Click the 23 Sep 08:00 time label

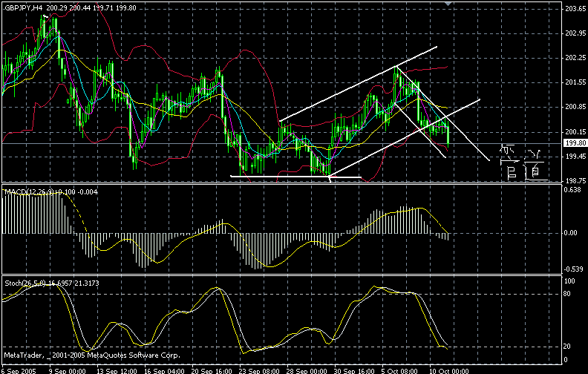[x=260, y=371]
